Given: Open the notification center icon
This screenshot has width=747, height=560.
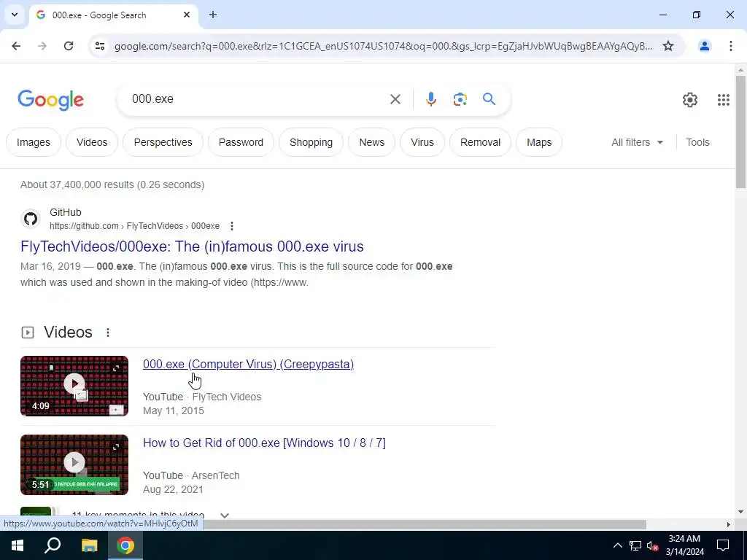Looking at the screenshot, I should [723, 545].
